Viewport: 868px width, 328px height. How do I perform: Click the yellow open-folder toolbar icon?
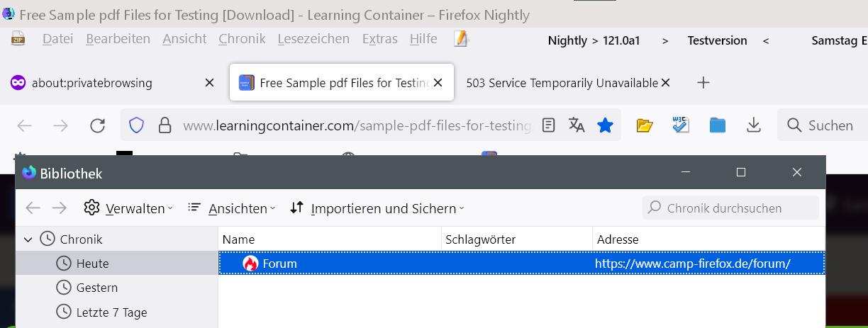[x=644, y=126]
